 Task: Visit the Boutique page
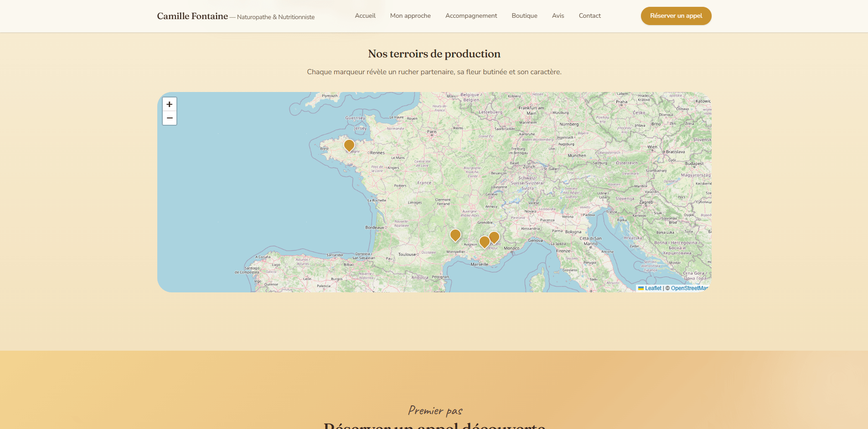[x=524, y=15]
